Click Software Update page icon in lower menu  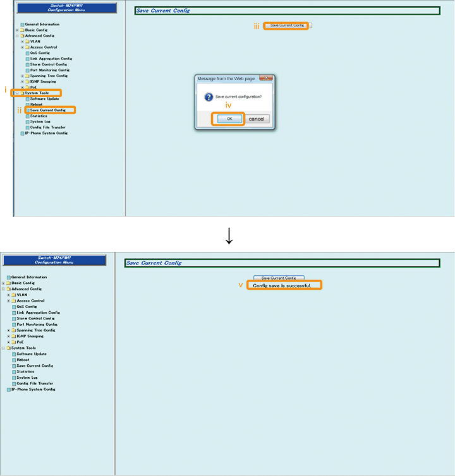coord(14,354)
